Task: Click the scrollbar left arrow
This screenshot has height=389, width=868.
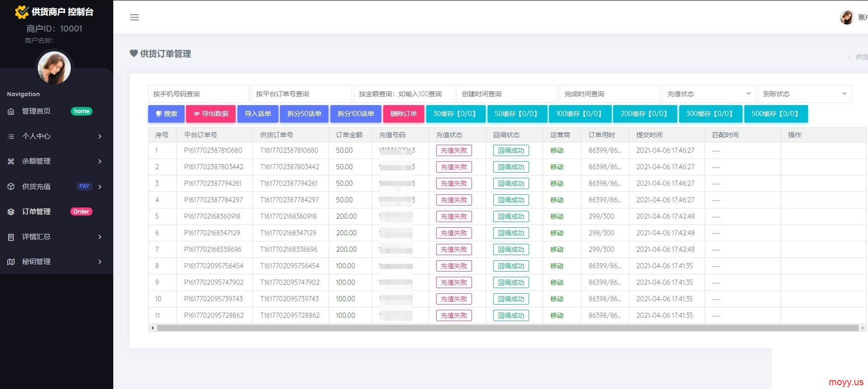Action: tap(152, 328)
